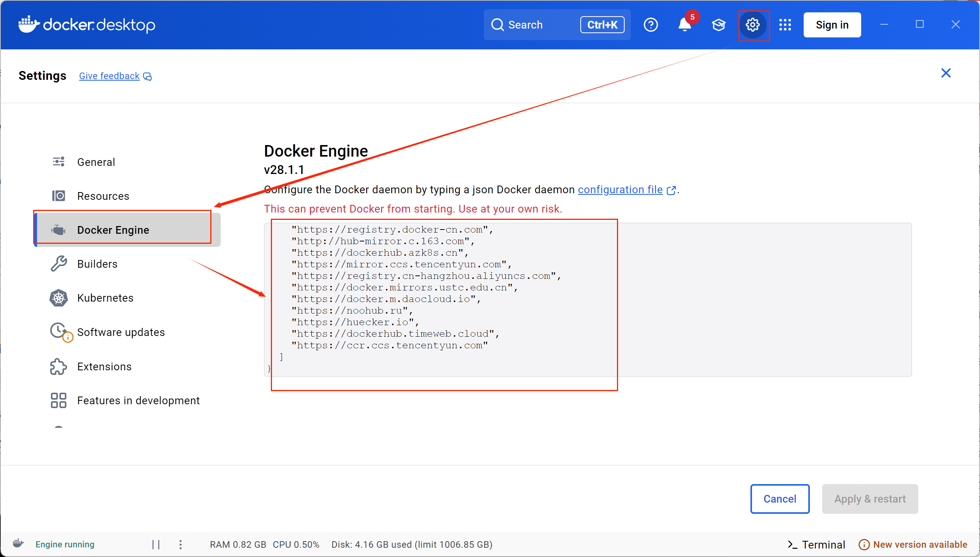Open Extensions settings

point(104,366)
